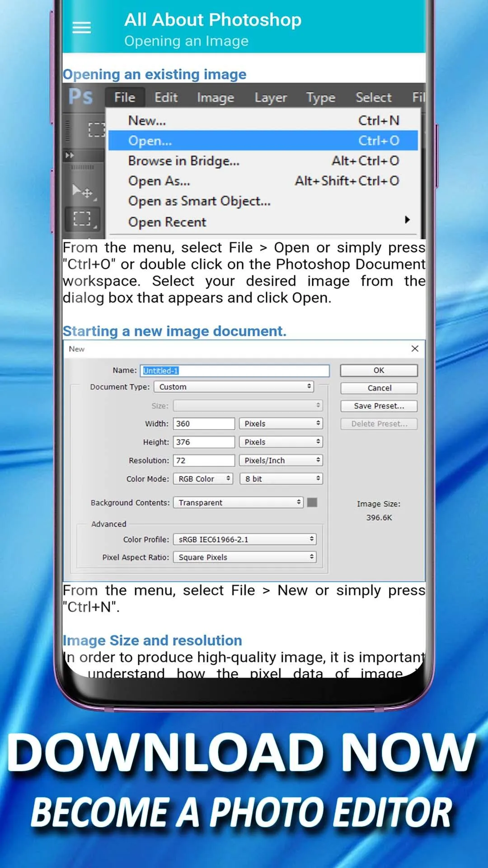Viewport: 488px width, 868px height.
Task: Open the Document Type dropdown
Action: click(x=234, y=387)
